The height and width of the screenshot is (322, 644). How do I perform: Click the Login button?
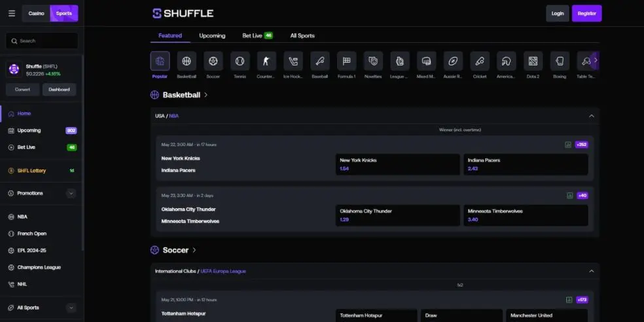[558, 14]
